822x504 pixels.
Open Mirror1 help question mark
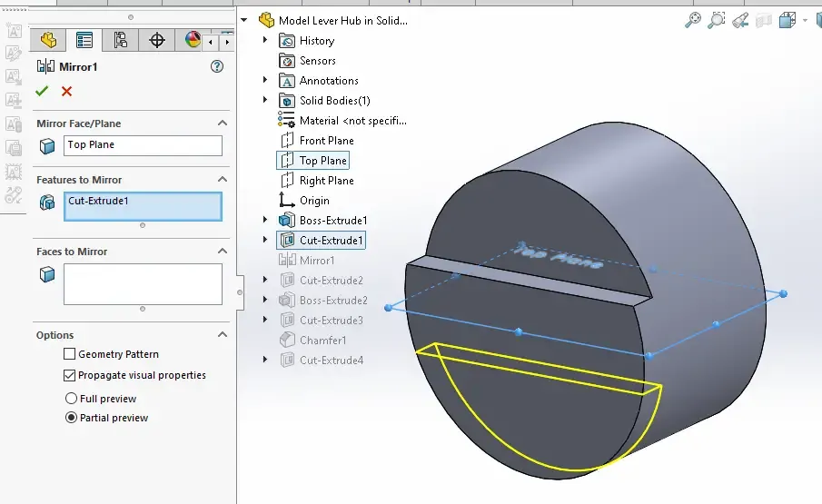[217, 66]
